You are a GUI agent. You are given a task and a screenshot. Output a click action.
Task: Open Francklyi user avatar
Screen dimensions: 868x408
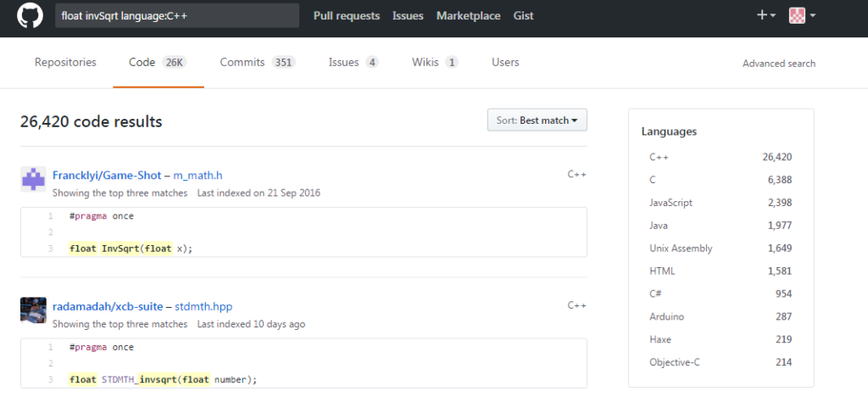pos(33,180)
